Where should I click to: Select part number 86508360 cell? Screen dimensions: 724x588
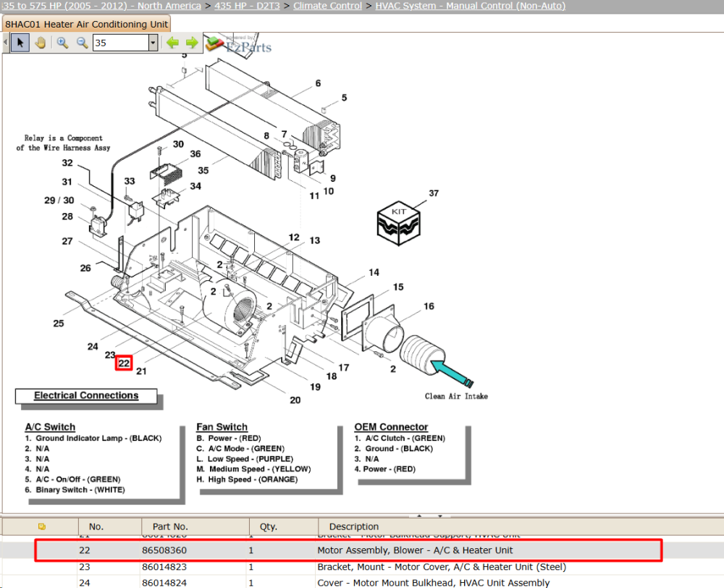(164, 550)
